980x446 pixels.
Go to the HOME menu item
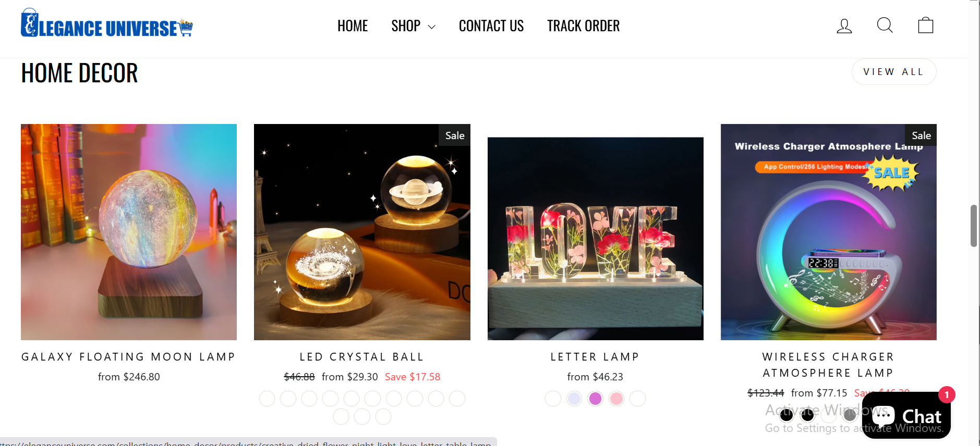353,26
